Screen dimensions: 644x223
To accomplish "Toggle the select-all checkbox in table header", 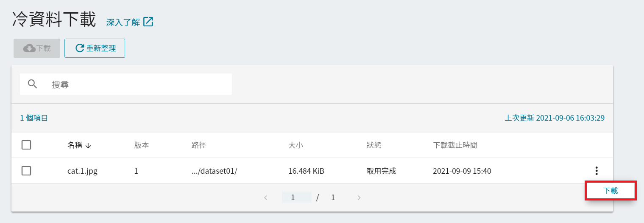I will click(26, 145).
